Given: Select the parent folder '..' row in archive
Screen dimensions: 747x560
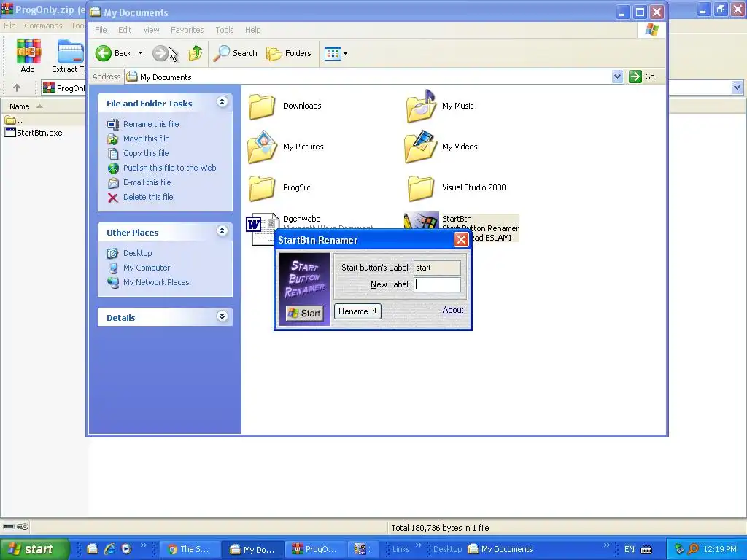Looking at the screenshot, I should point(13,120).
